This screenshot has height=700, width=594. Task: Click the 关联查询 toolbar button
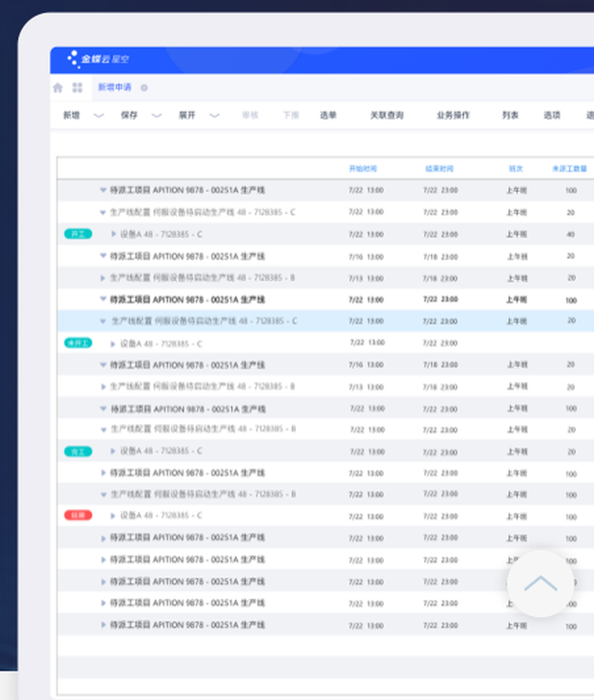[x=387, y=115]
